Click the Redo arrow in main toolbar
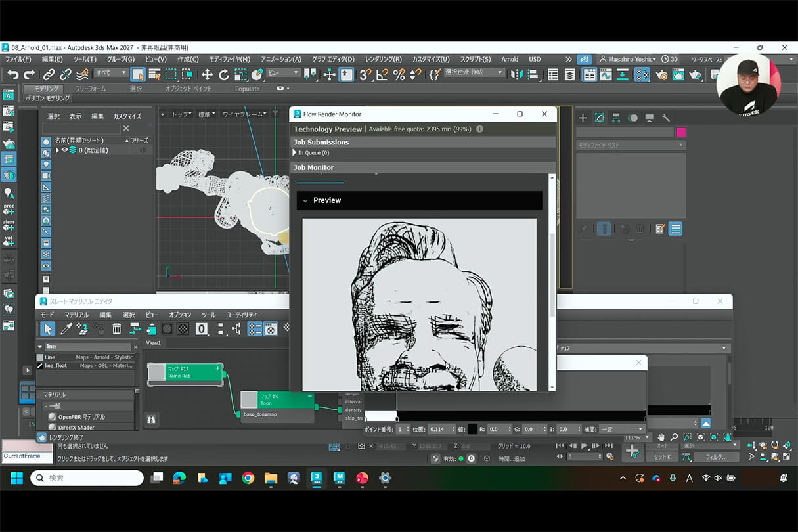 pos(30,74)
